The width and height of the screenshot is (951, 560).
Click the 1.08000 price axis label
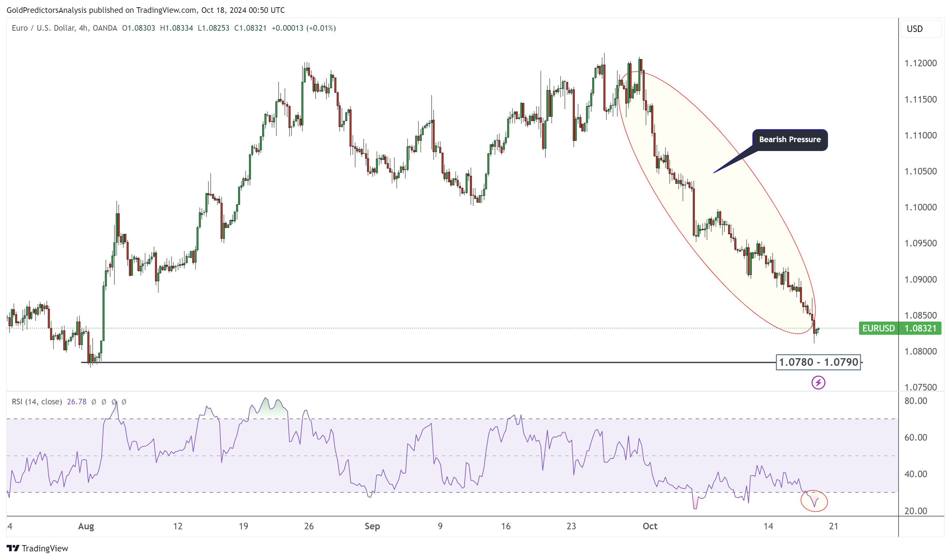pyautogui.click(x=920, y=351)
